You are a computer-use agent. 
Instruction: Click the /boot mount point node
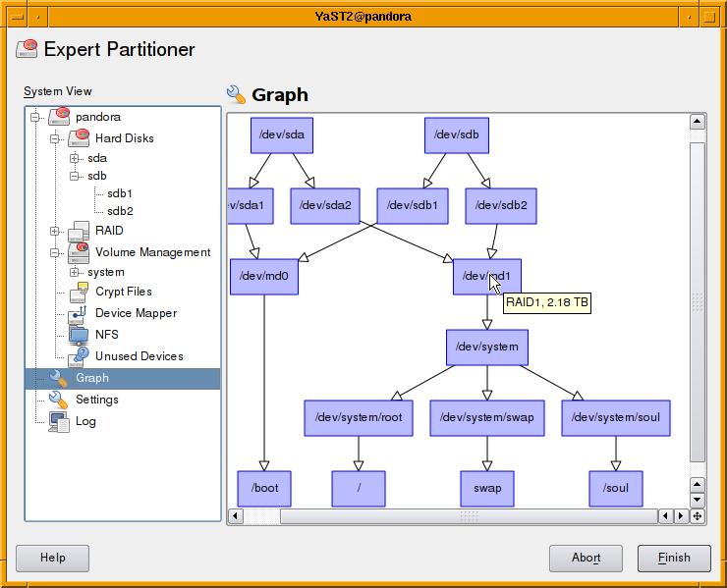pyautogui.click(x=264, y=489)
